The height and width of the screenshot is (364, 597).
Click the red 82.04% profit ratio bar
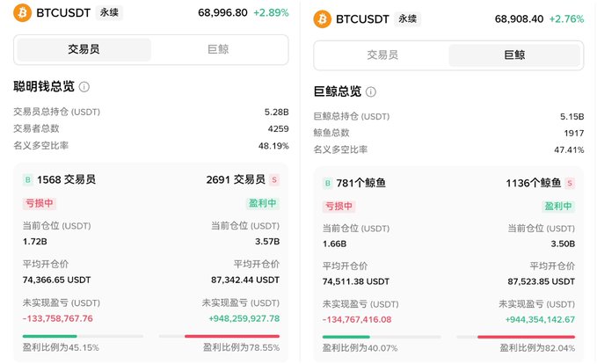[x=526, y=337]
